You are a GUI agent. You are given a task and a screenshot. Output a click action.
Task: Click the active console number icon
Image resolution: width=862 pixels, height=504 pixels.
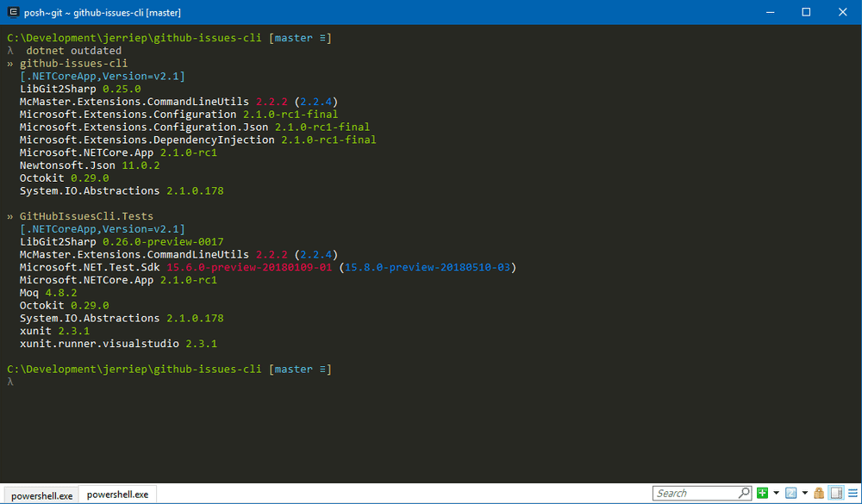pyautogui.click(x=791, y=493)
